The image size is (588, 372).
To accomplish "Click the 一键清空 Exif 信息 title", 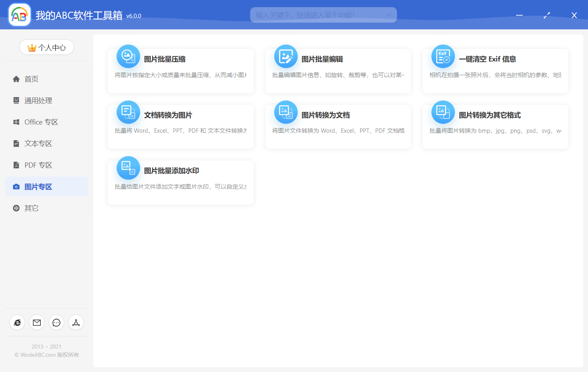I will point(487,59).
